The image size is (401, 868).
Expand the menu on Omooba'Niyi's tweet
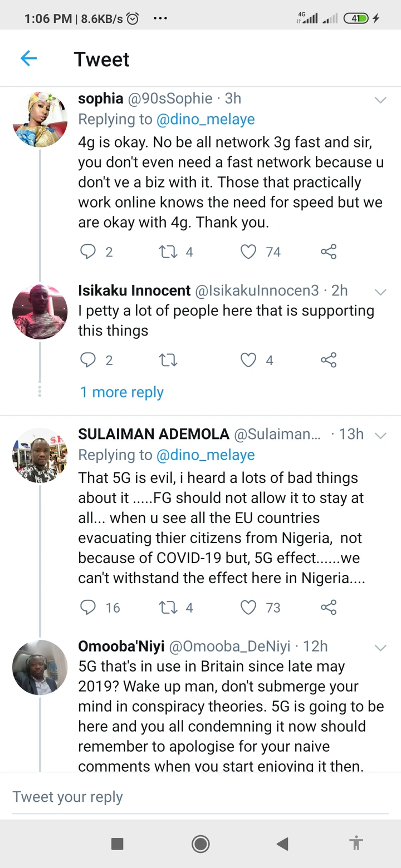(x=380, y=647)
